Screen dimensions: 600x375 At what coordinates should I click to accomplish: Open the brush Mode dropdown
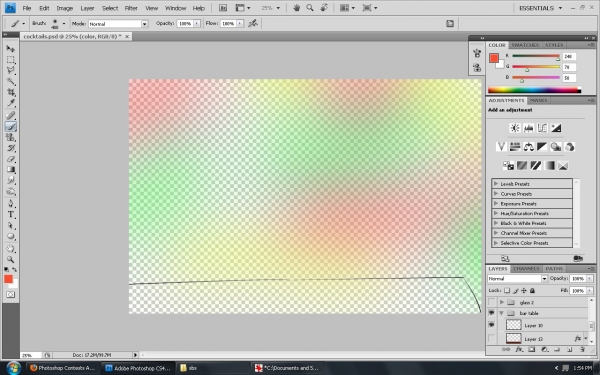tap(118, 24)
